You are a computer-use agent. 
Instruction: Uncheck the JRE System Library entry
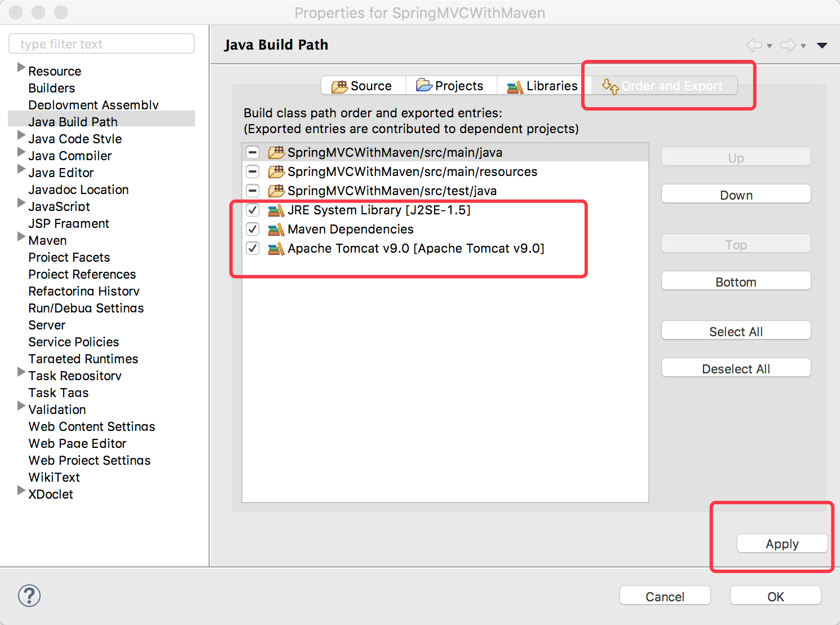pos(252,210)
